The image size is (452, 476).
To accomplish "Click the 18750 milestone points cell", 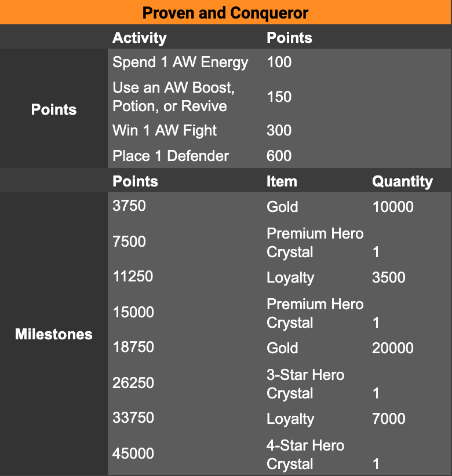I will [133, 347].
